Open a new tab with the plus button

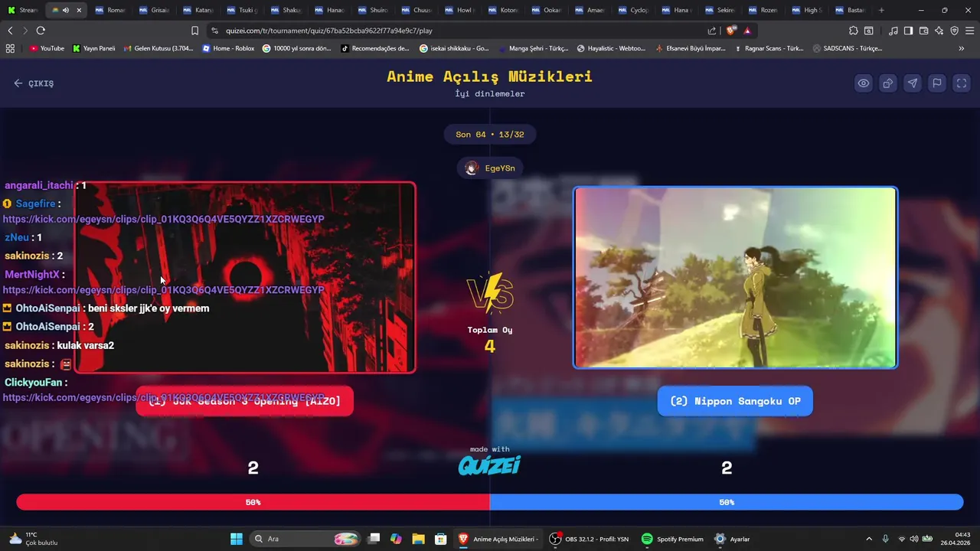tap(881, 10)
